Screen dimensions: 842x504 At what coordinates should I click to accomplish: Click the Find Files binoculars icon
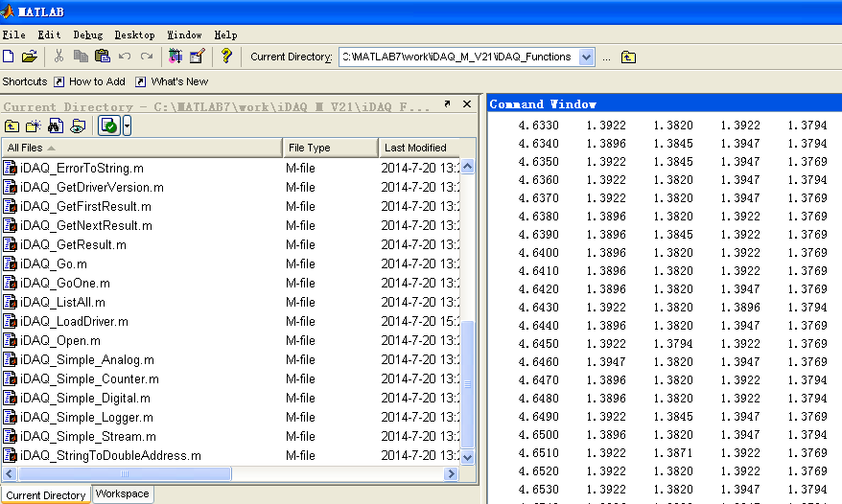[56, 126]
